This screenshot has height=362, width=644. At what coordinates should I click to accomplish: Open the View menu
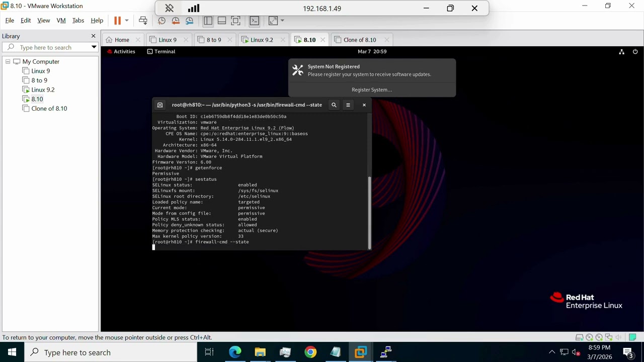[44, 21]
